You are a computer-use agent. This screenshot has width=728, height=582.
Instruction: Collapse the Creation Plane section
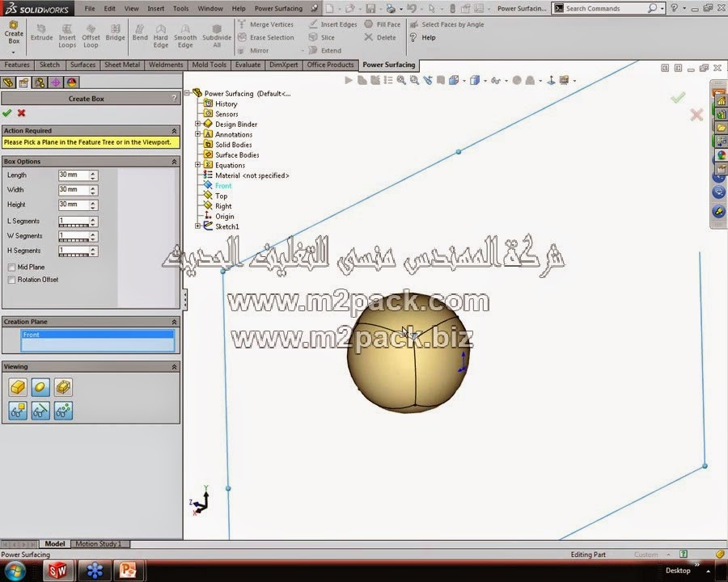(174, 322)
